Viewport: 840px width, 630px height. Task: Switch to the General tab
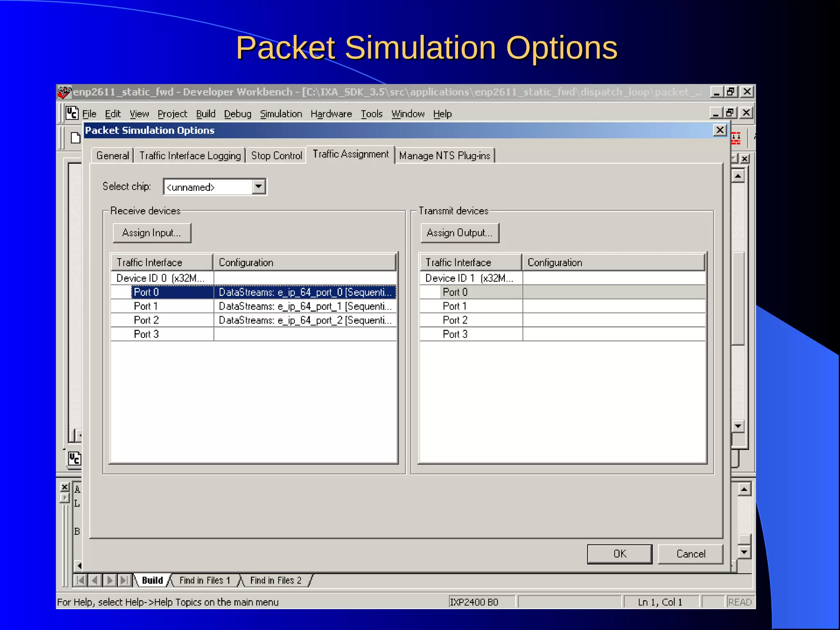point(112,155)
